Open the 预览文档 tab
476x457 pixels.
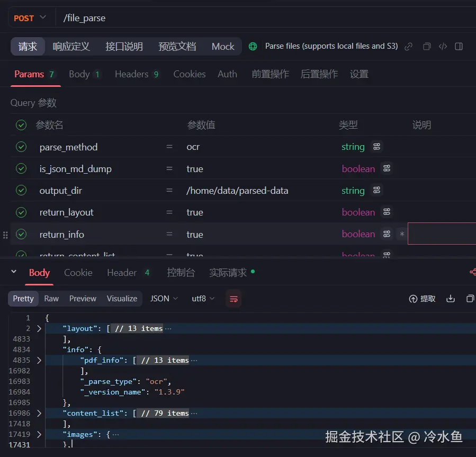click(x=177, y=47)
